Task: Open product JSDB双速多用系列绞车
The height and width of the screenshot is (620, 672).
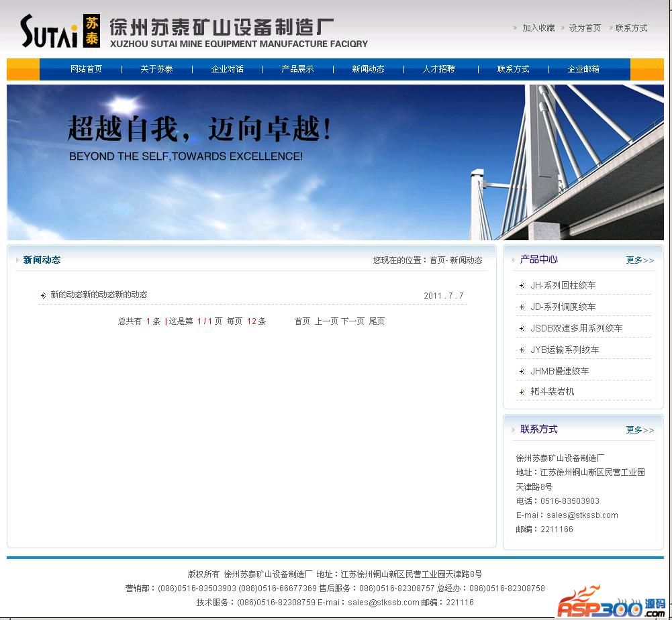Action: pos(577,328)
